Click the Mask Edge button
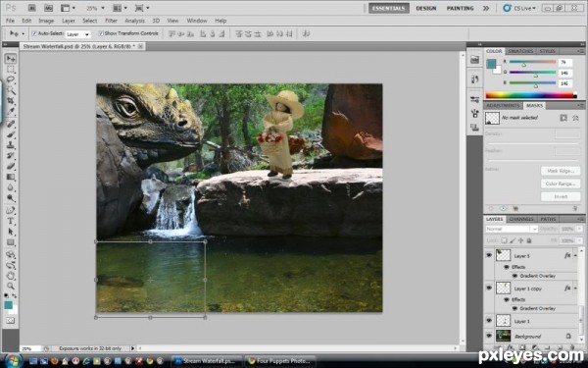The image size is (588, 368). tap(561, 171)
